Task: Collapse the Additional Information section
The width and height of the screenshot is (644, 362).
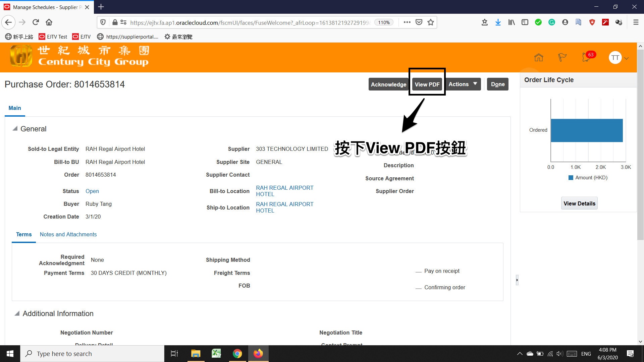Action: click(x=17, y=314)
